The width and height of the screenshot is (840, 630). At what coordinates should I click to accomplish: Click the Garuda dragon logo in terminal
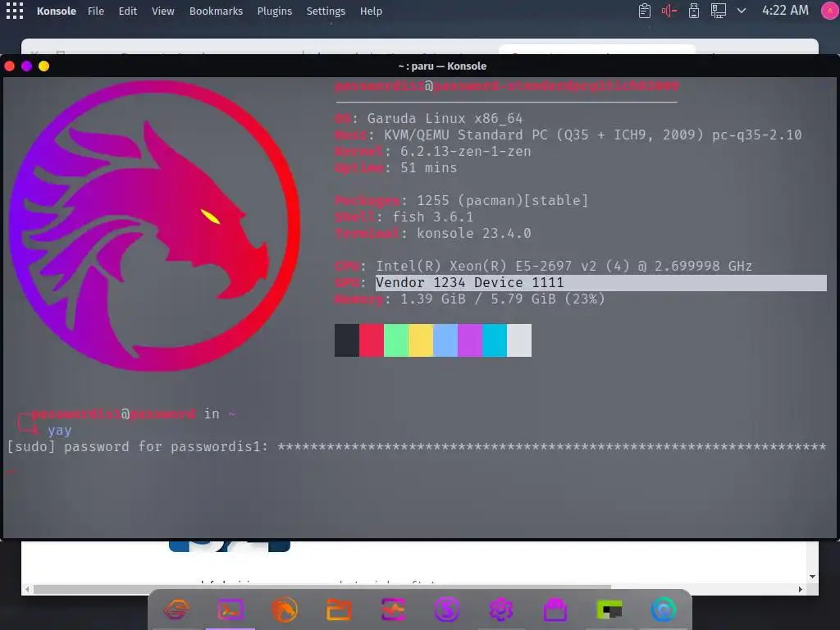click(x=154, y=226)
